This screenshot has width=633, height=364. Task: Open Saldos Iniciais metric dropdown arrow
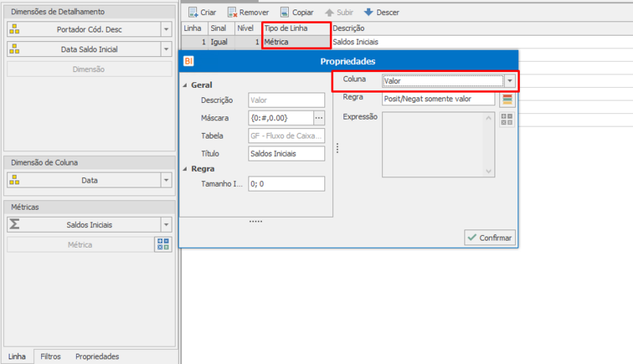pyautogui.click(x=166, y=225)
